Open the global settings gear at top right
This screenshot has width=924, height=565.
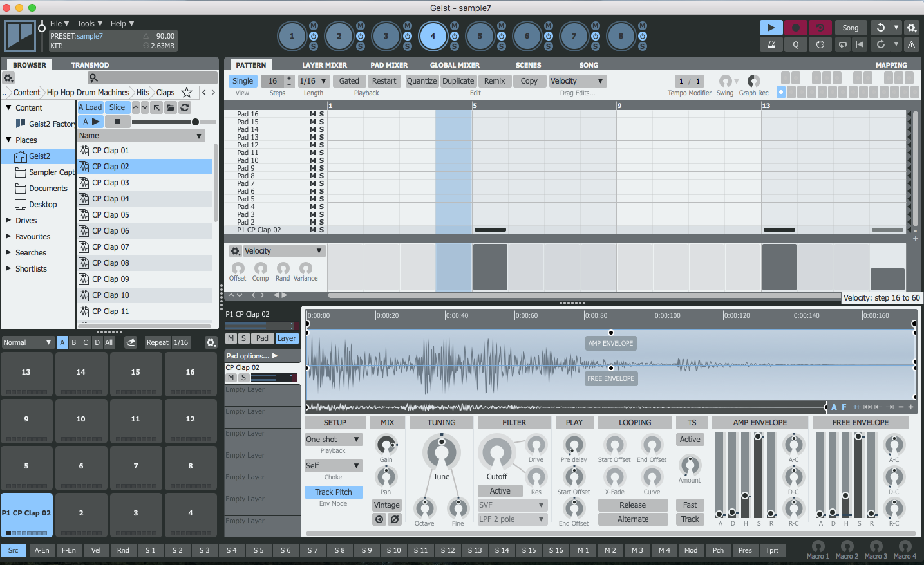(x=911, y=28)
